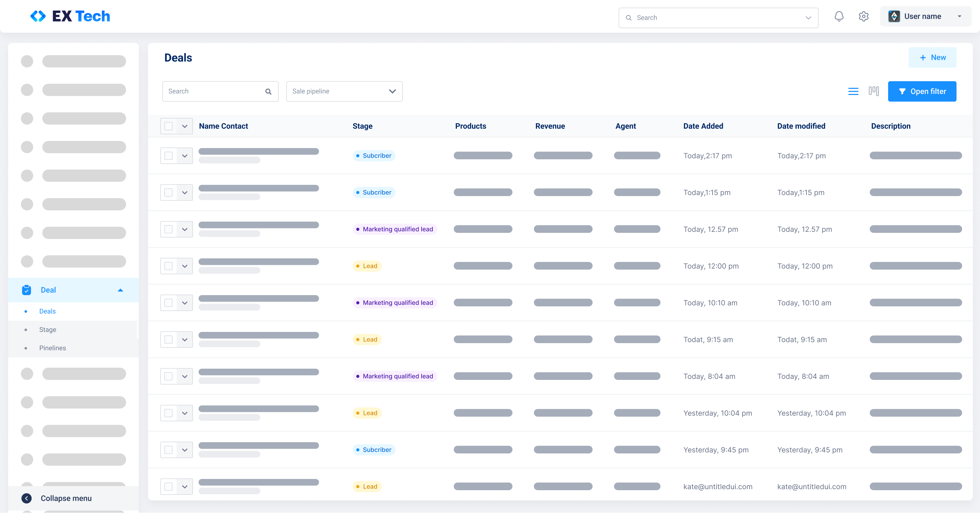Viewport: 980px width, 513px height.
Task: Check the row dated Today,2:17 pm
Action: tap(168, 156)
